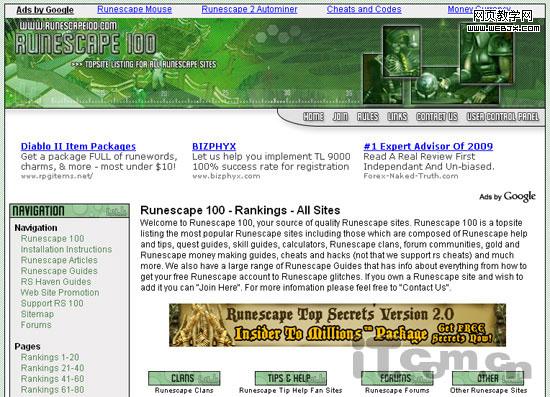Click the CLANS category button

tap(184, 378)
